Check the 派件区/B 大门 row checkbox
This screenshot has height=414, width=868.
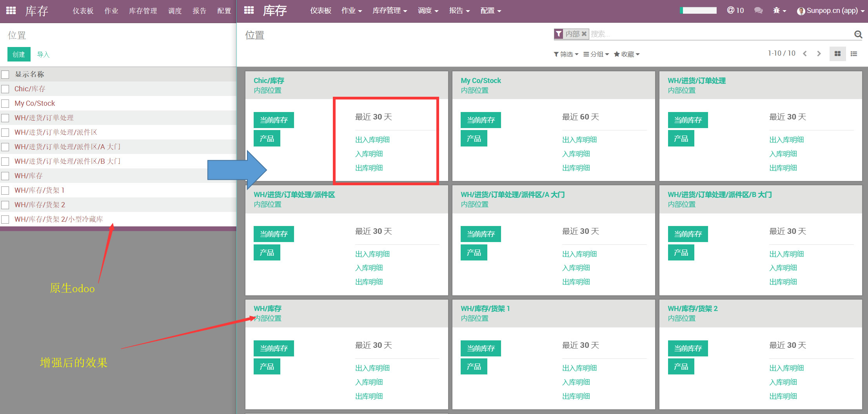[5, 161]
